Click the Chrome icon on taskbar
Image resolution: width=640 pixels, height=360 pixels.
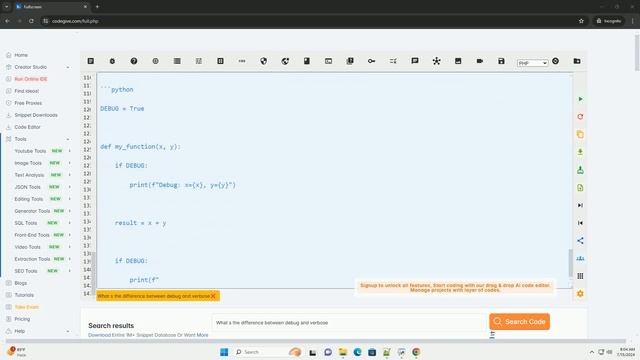click(x=416, y=352)
